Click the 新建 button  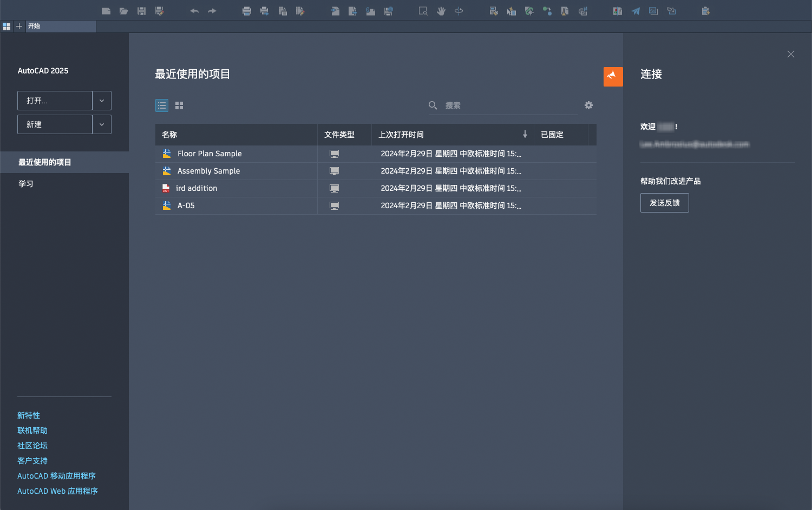click(55, 124)
